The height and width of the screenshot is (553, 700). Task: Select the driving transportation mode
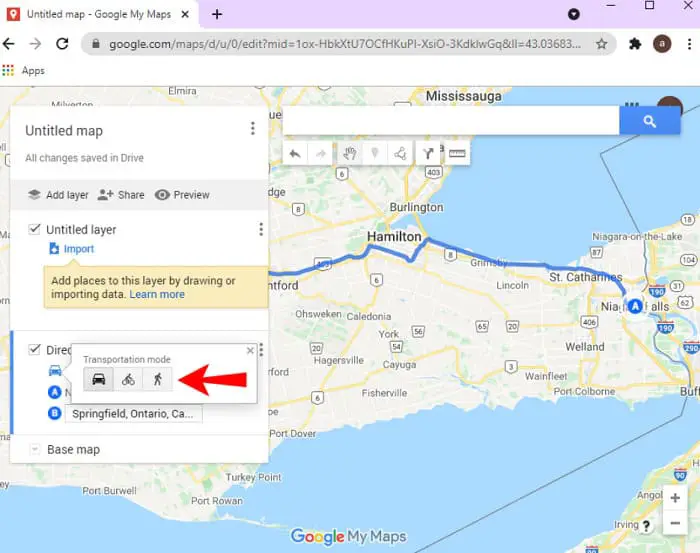coord(99,379)
